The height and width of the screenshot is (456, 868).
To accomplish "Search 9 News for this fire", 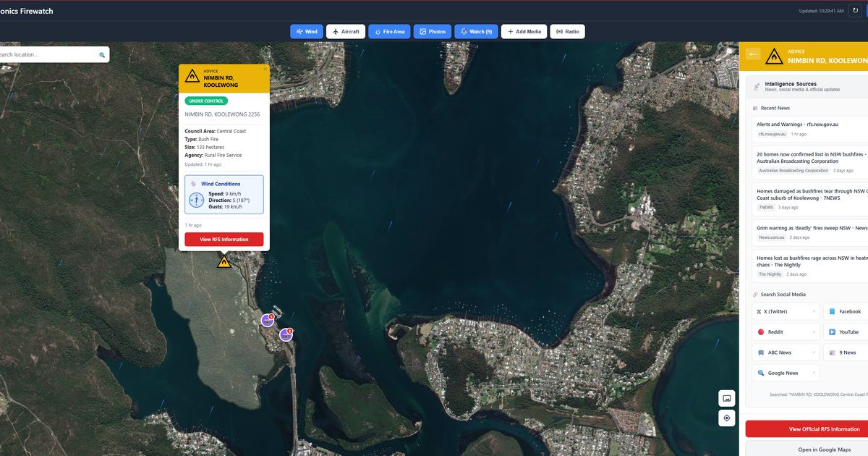I will (x=846, y=352).
